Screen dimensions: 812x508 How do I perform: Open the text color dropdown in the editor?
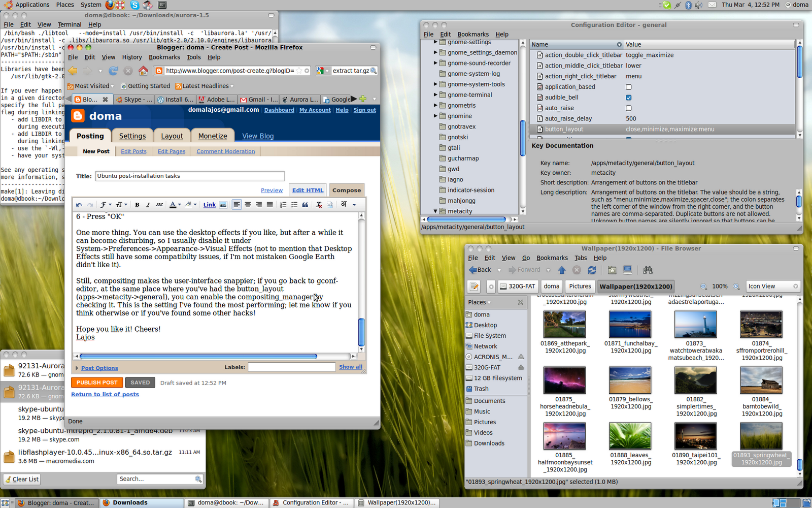(x=175, y=205)
